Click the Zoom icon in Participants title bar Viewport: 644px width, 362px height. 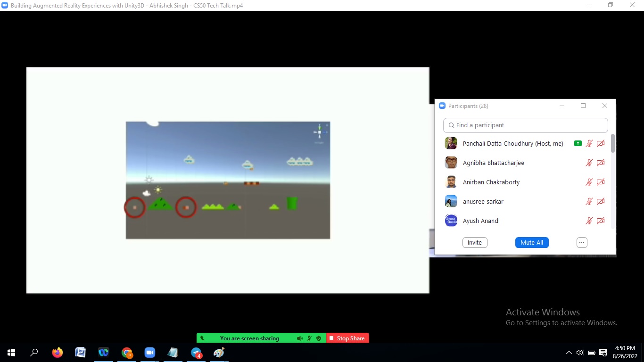click(x=442, y=106)
